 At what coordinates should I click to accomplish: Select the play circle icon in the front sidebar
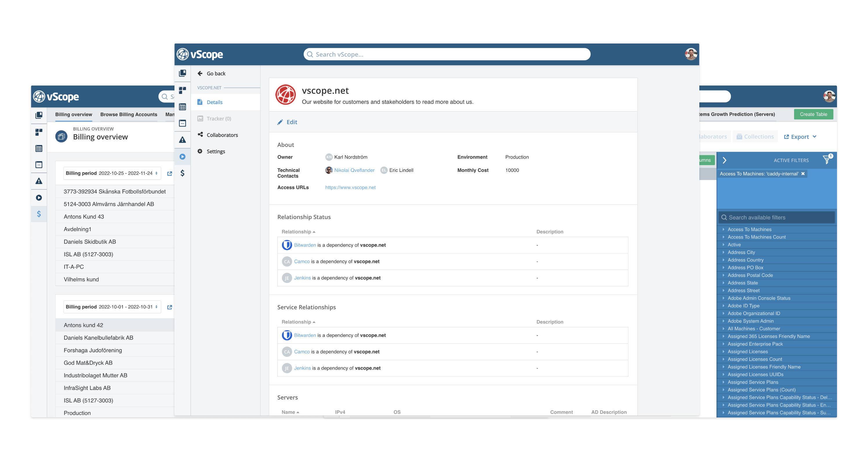click(x=182, y=157)
